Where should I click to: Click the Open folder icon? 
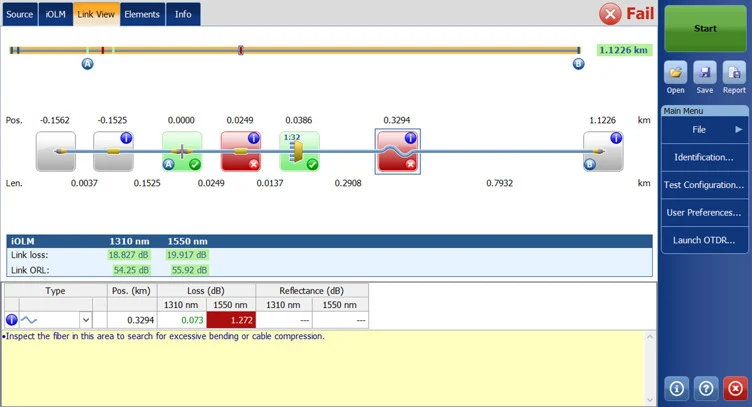pyautogui.click(x=676, y=77)
